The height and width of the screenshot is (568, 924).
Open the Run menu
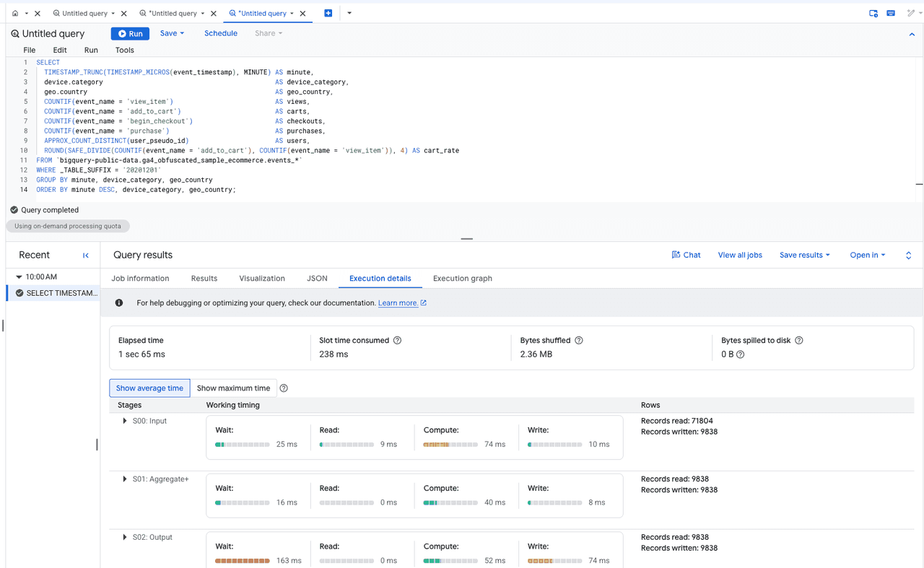[x=91, y=50]
